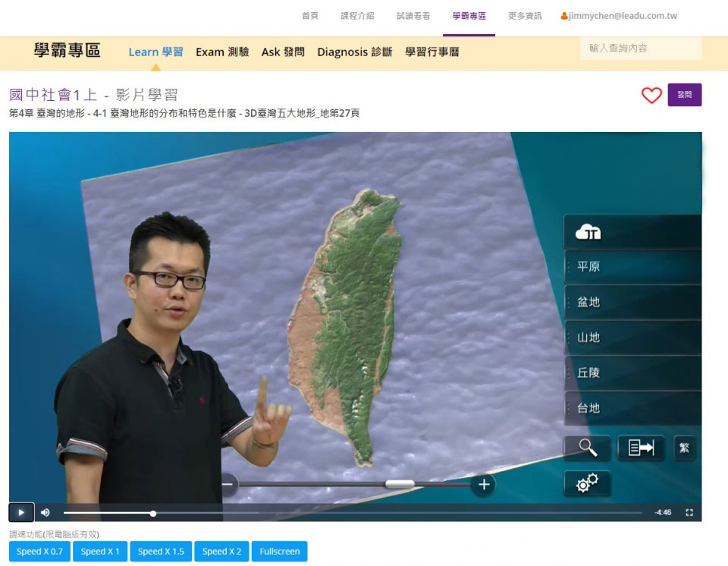Click the gears settings icon in video
Screen dimensions: 728x566
point(587,483)
